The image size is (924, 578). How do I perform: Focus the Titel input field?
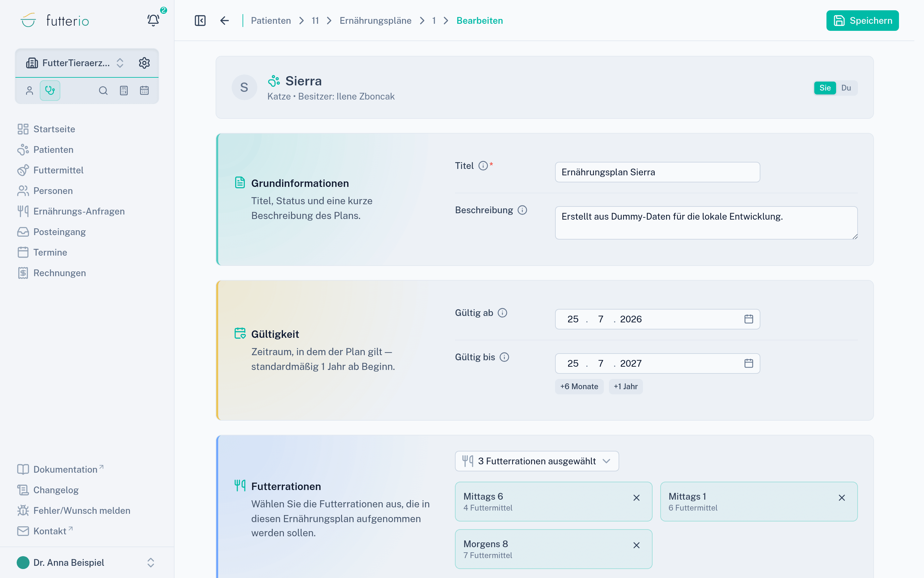657,172
